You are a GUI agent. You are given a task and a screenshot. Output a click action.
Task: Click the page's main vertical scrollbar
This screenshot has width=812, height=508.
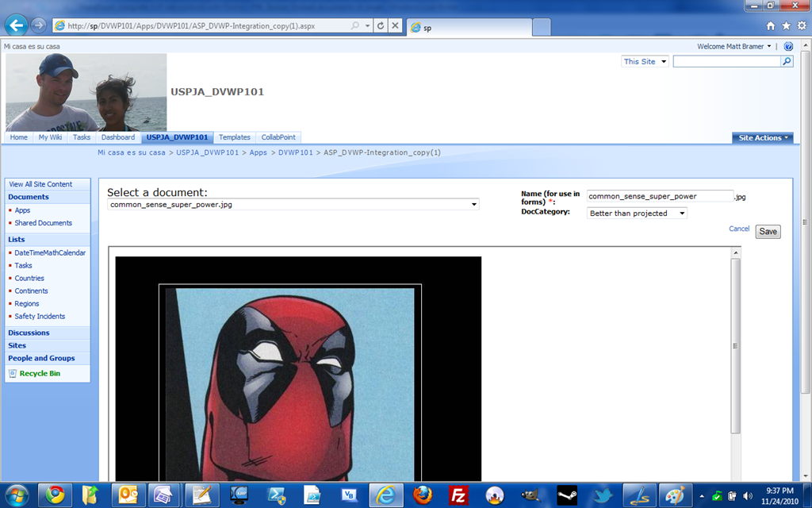pos(806,221)
